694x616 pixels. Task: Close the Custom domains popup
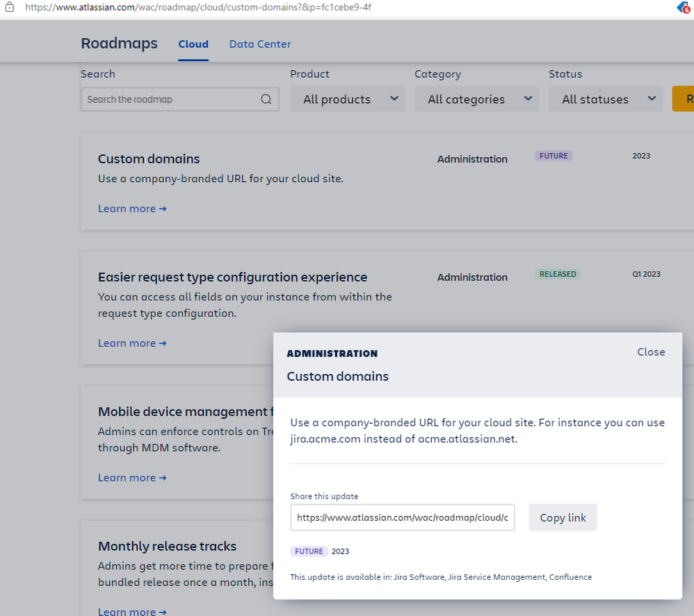[x=651, y=352]
